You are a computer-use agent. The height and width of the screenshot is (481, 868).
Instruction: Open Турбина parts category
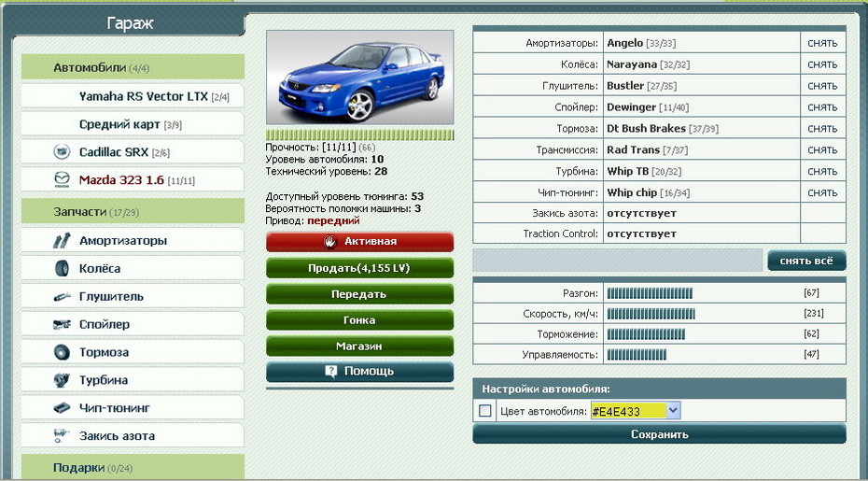133,379
